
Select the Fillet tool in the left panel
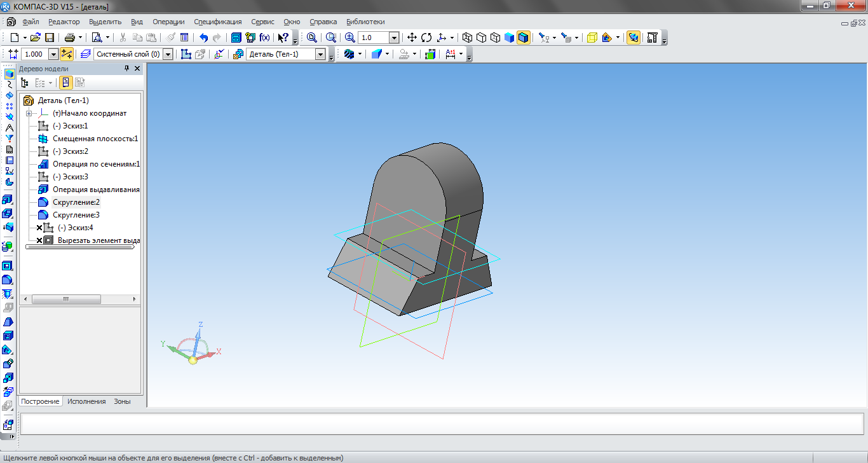(9, 279)
